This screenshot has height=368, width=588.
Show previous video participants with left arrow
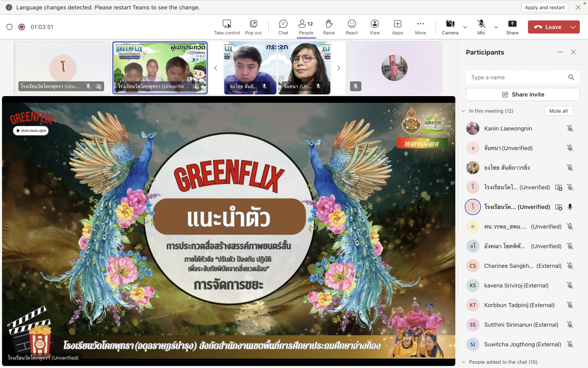tap(216, 68)
